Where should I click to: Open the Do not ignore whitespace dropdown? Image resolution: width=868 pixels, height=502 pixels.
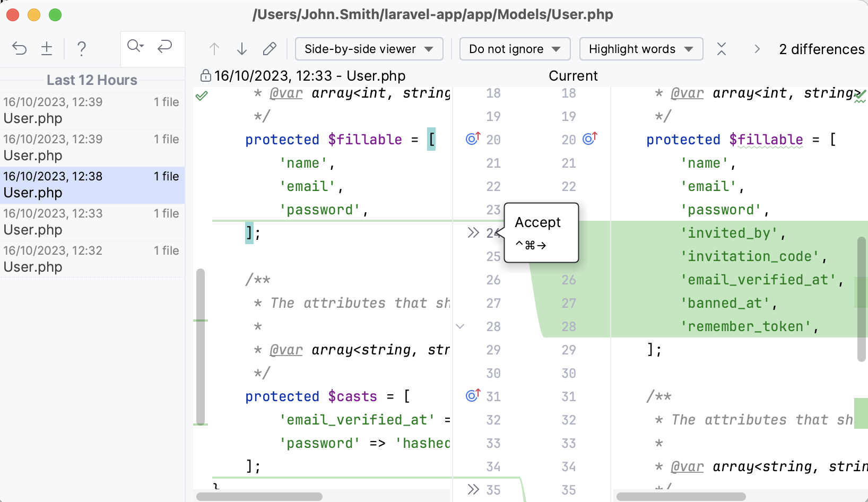[x=514, y=49]
